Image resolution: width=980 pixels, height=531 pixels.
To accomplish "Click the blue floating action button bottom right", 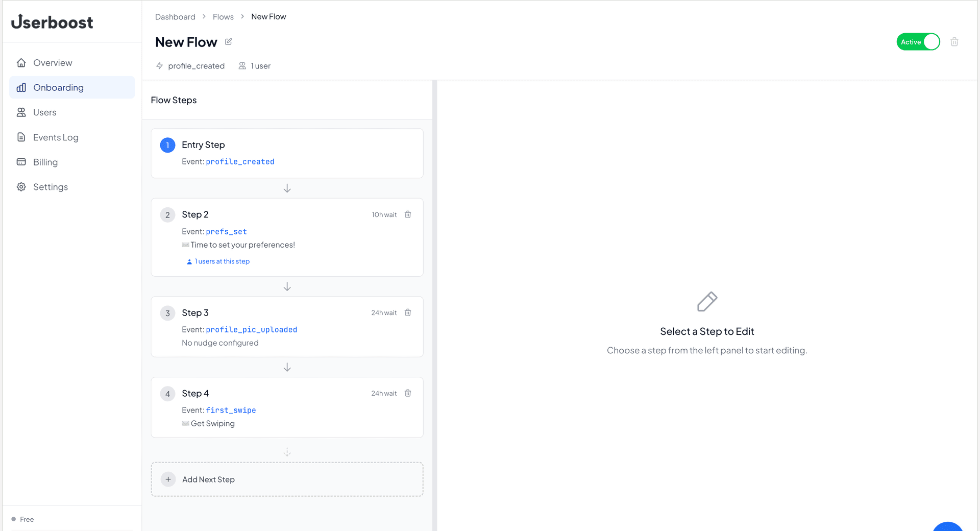I will [948, 528].
